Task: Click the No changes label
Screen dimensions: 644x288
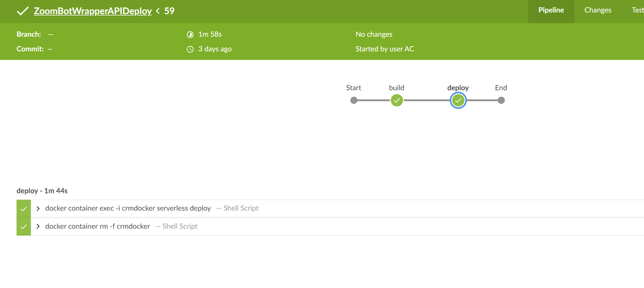Action: click(x=374, y=34)
